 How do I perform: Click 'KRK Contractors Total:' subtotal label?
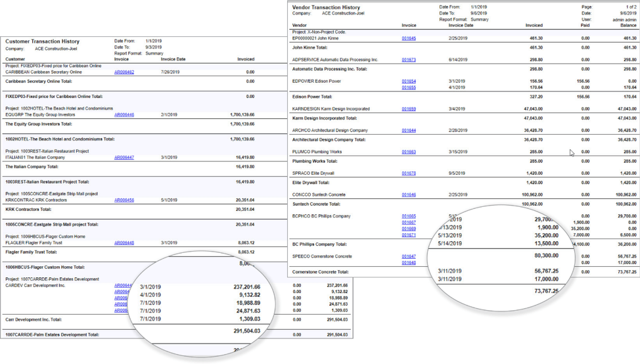28,210
